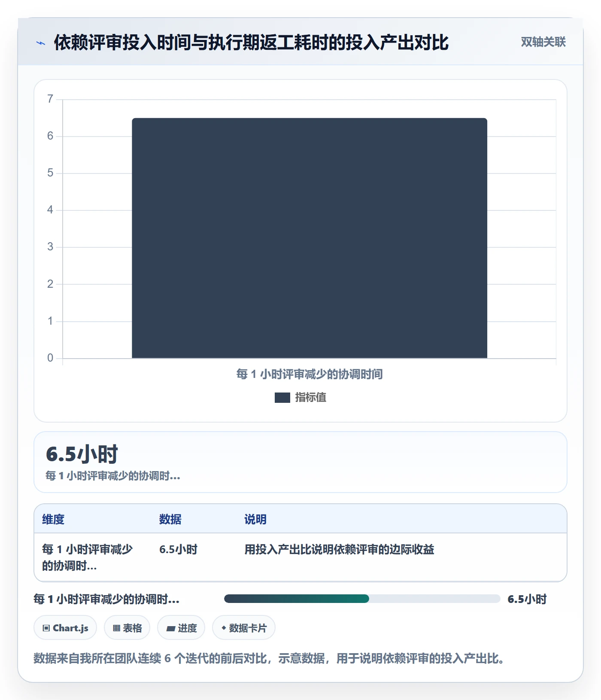This screenshot has width=601, height=700.
Task: Select the table's first cell 每 1 小时评审减少的协调时…
Action: tap(88, 557)
